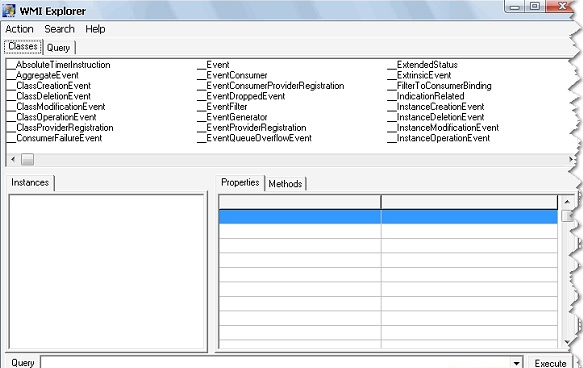Select __AbsoluteTimerInstruction class
This screenshot has height=368, width=583.
pyautogui.click(x=59, y=65)
